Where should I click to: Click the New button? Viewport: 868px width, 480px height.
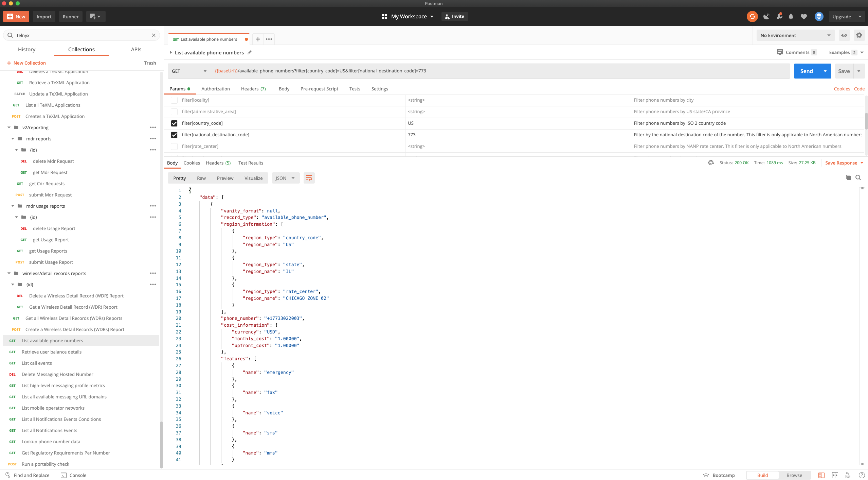16,16
